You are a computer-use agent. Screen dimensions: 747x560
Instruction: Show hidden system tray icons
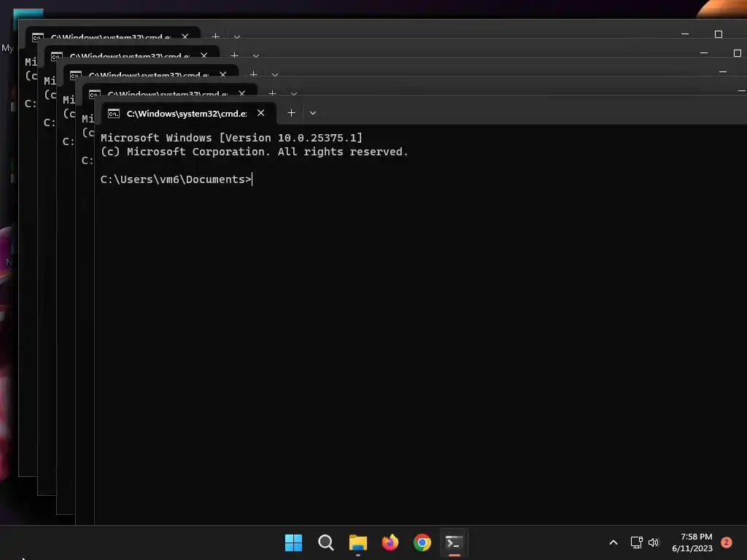(x=614, y=542)
